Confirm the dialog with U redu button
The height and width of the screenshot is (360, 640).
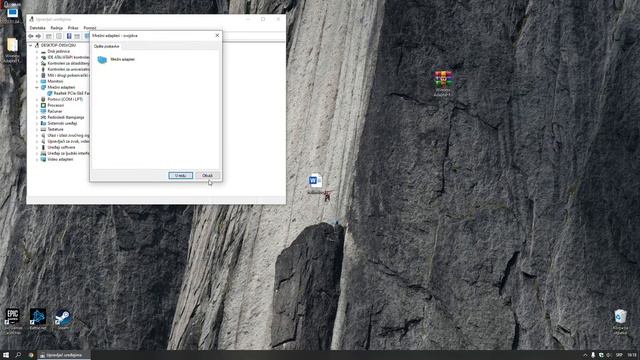pyautogui.click(x=180, y=176)
